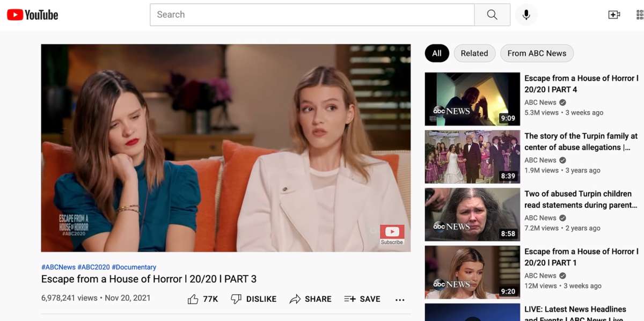
Task: Click the Subscribe watermark on the video
Action: 392,235
